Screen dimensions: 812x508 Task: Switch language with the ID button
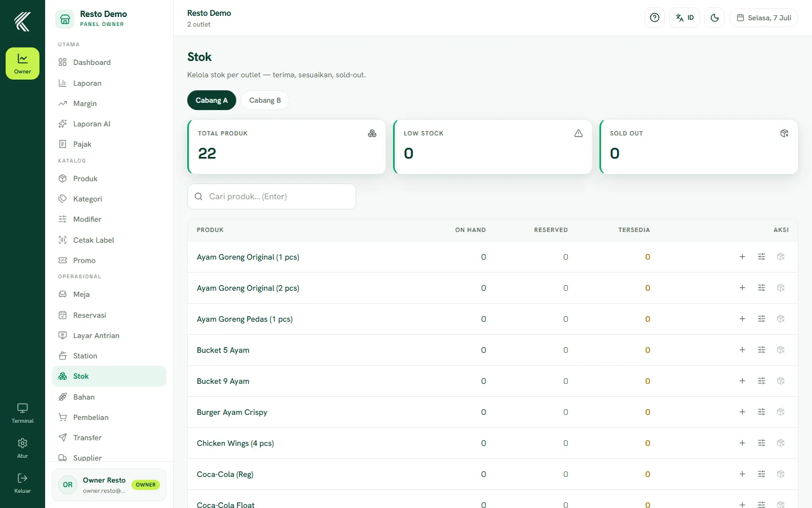click(x=685, y=17)
